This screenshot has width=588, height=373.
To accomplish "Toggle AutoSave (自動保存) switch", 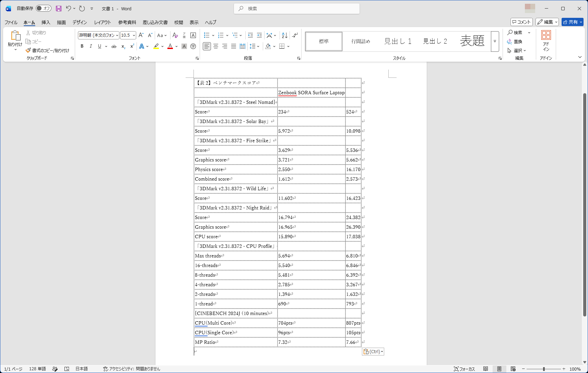I will [44, 8].
